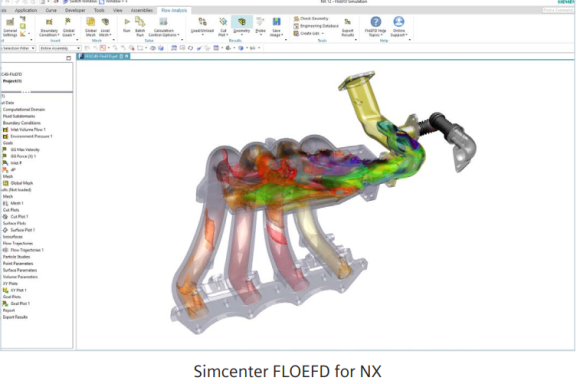
Task: Select Fluid Subdomains in the tree
Action: point(19,116)
